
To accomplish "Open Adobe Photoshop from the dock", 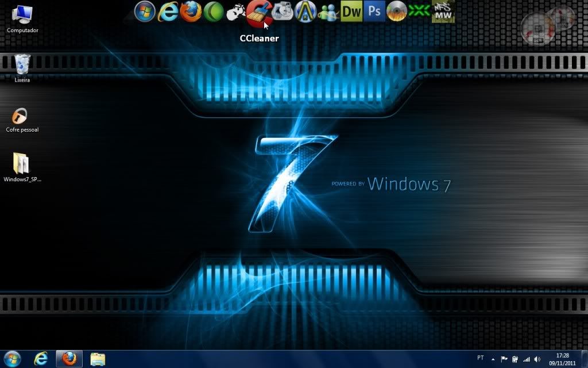I will 374,11.
